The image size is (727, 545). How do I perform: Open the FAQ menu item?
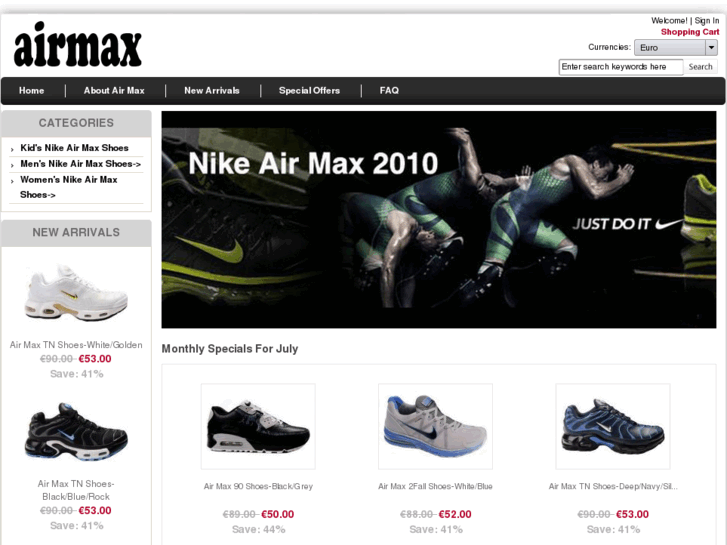tap(389, 90)
